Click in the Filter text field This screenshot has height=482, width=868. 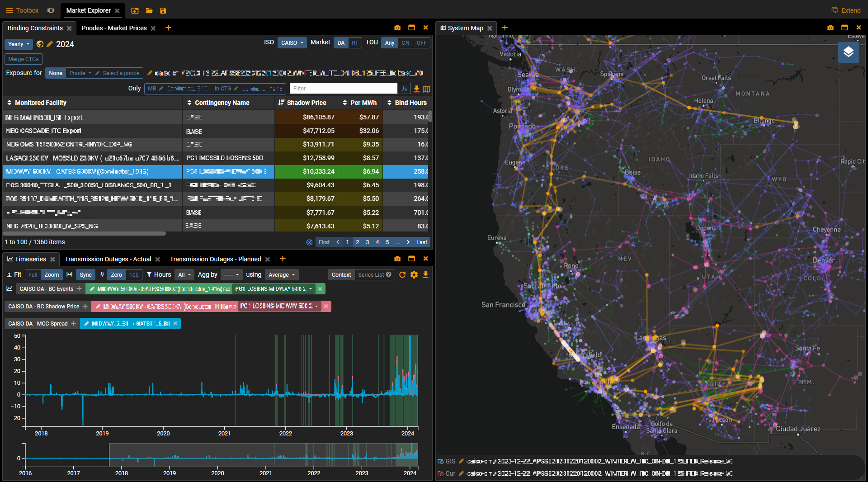343,89
